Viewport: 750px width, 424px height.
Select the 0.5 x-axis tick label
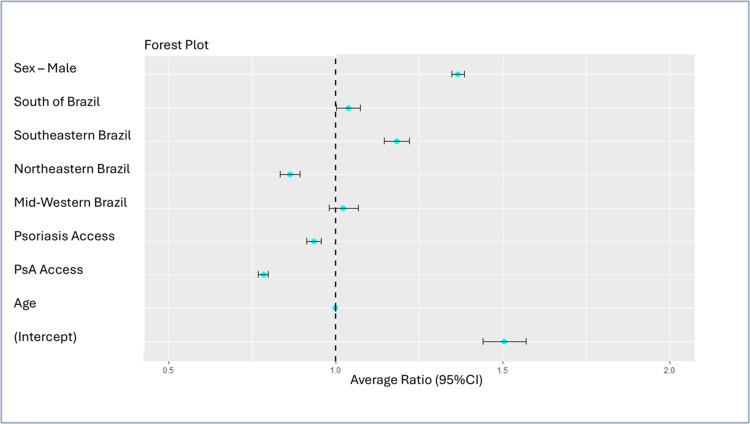point(168,371)
